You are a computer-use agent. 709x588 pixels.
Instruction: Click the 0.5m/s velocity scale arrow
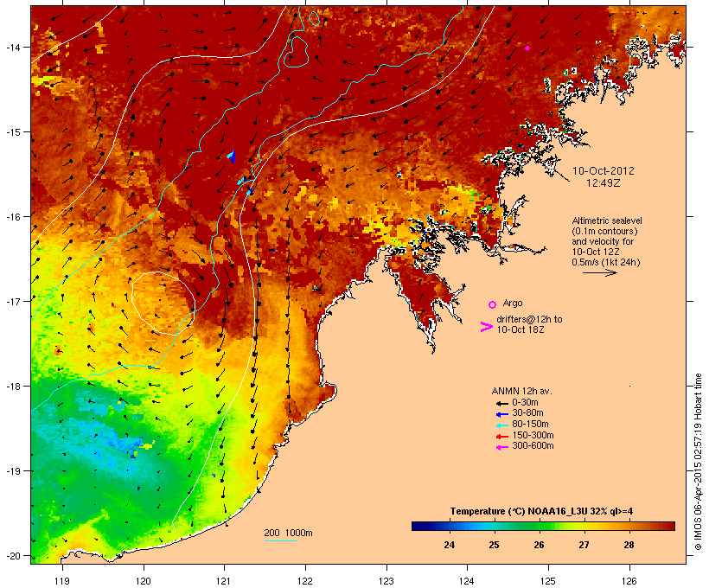[x=599, y=272]
